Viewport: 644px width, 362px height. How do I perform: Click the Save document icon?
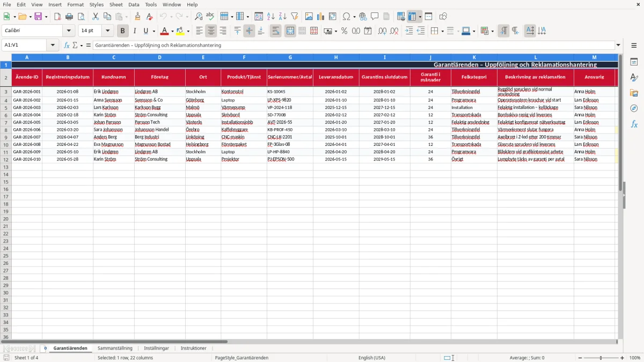point(38,17)
